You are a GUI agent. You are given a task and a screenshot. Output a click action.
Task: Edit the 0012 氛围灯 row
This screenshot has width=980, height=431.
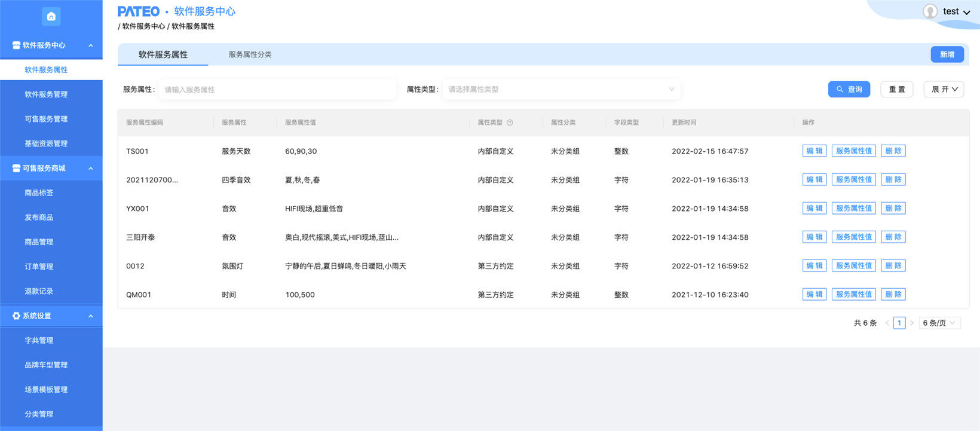point(814,266)
